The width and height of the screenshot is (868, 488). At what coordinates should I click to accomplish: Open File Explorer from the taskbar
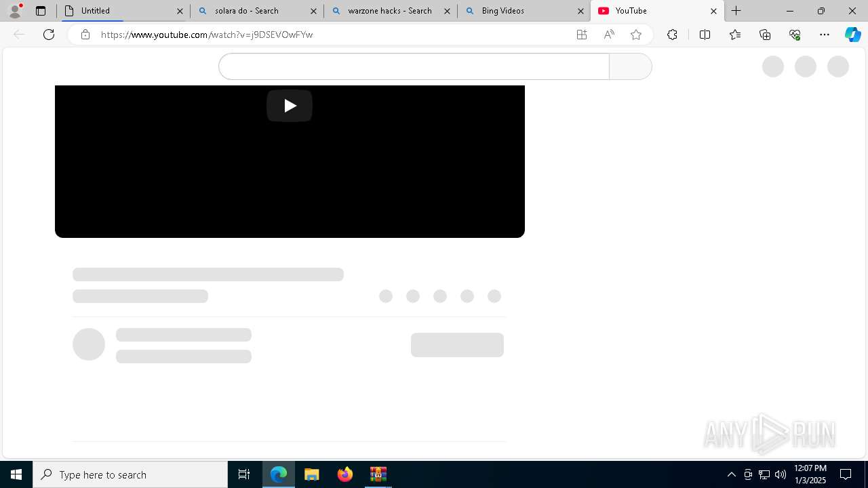tap(312, 474)
